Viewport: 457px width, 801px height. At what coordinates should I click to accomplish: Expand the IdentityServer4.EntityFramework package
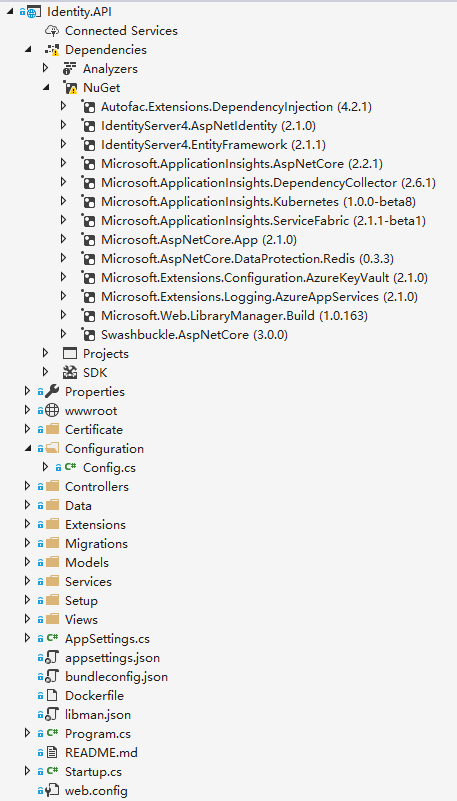pyautogui.click(x=63, y=145)
